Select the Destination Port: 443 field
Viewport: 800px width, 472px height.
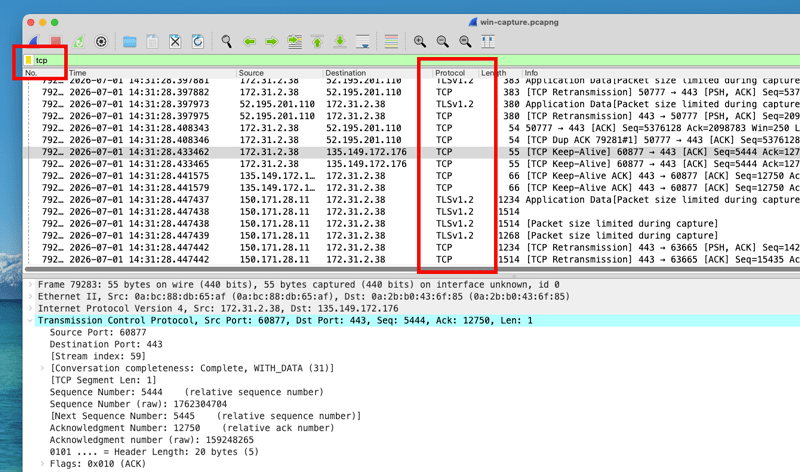106,344
